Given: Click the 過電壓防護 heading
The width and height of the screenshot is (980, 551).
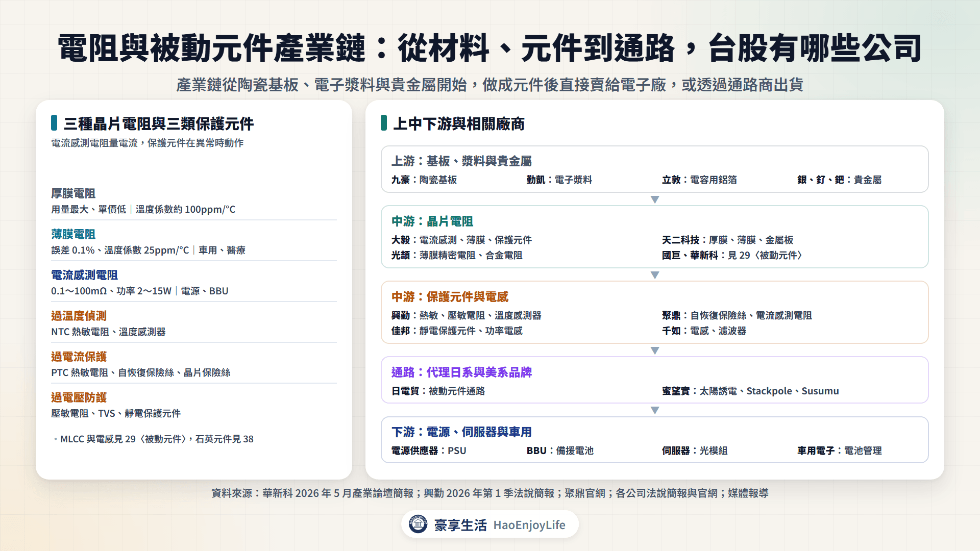Looking at the screenshot, I should (79, 397).
